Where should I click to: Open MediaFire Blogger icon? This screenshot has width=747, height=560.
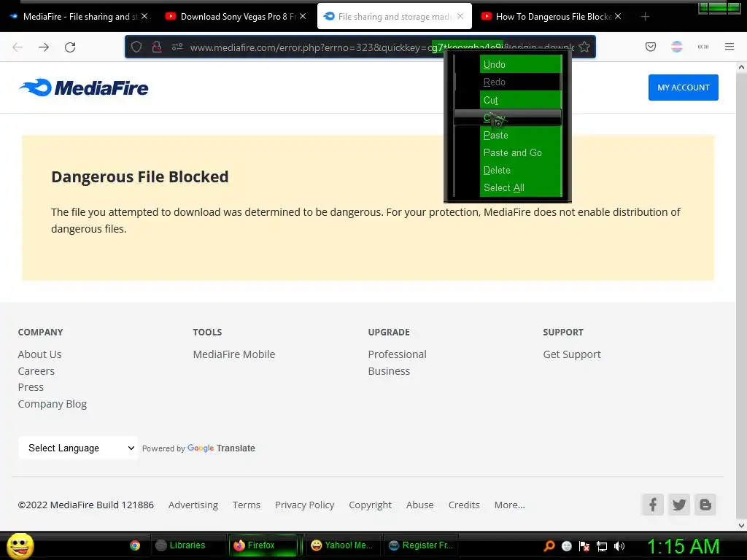tap(705, 505)
